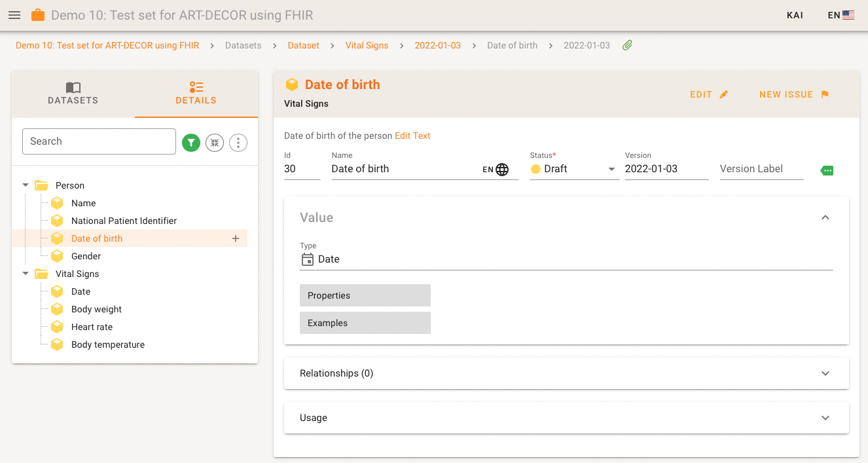Collapse the Person folder in tree
This screenshot has height=463, width=868.
click(26, 185)
